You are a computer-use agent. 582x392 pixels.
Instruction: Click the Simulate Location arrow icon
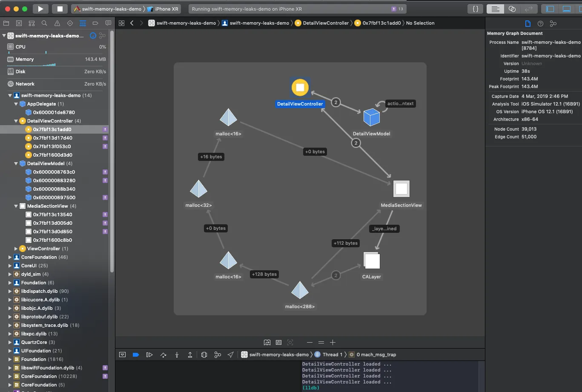(231, 355)
